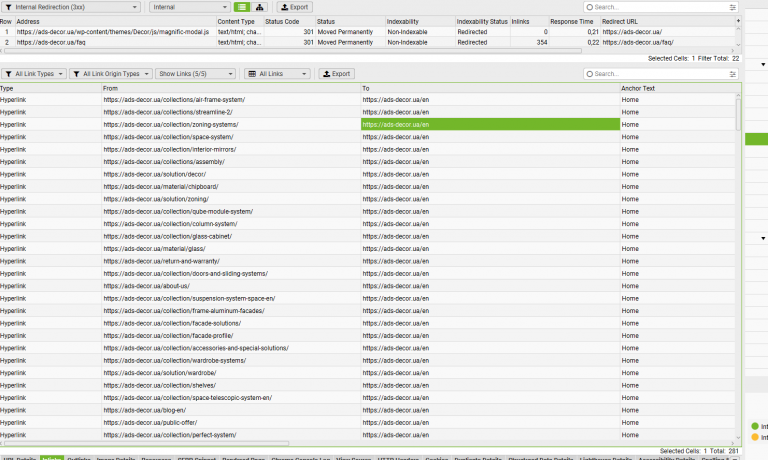Sort by Response Time column header
Image resolution: width=768 pixels, height=460 pixels.
coord(574,22)
